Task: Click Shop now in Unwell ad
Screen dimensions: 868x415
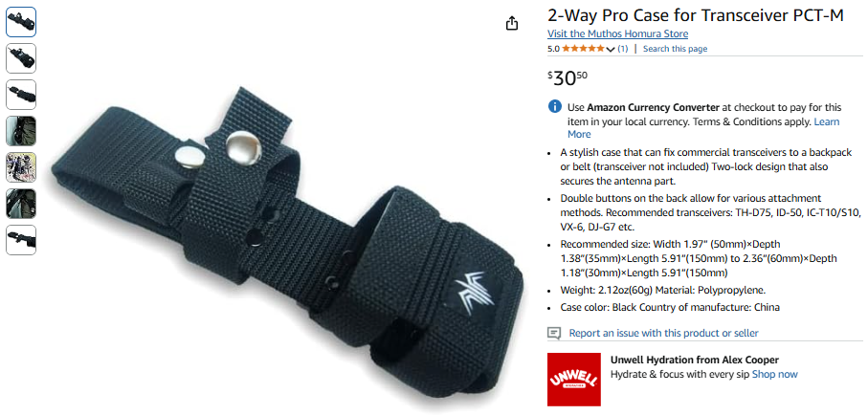Action: click(774, 374)
